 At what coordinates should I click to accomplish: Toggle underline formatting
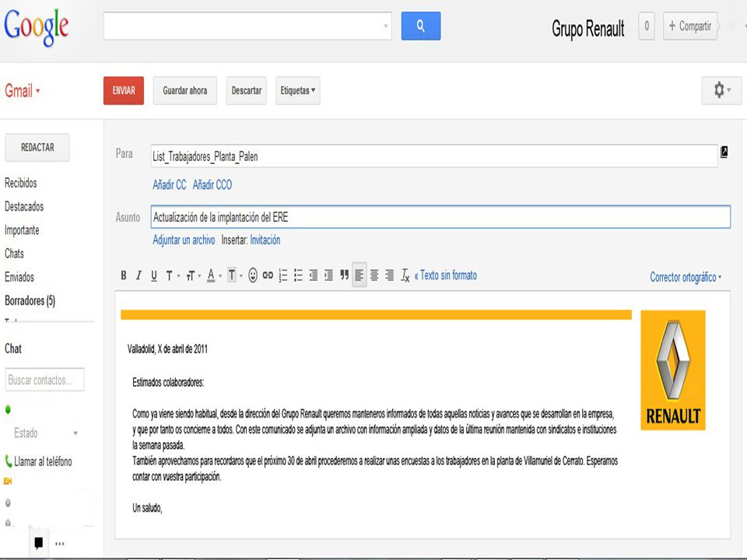pyautogui.click(x=154, y=275)
